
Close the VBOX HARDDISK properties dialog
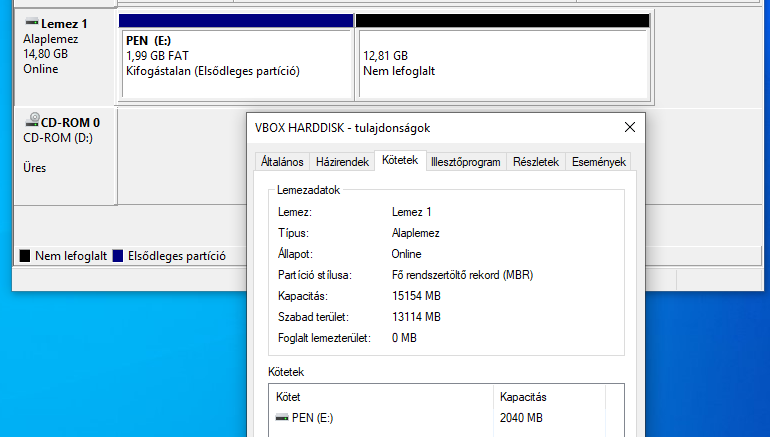pos(630,127)
